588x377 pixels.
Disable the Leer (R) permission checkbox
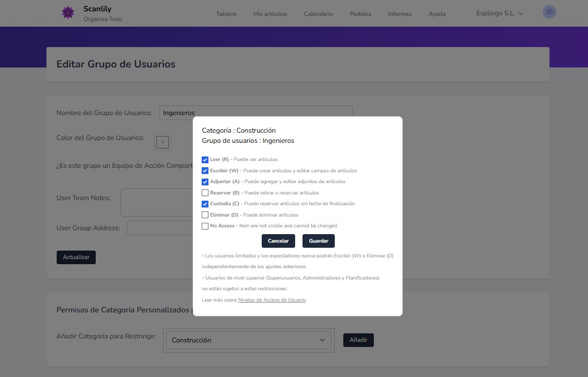(205, 159)
